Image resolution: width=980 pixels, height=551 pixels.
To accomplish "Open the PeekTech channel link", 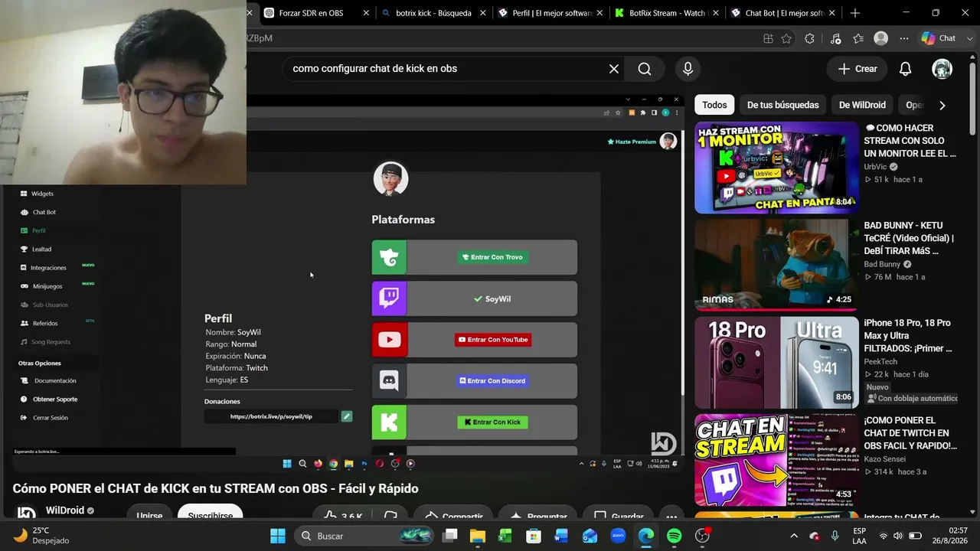I will point(880,361).
